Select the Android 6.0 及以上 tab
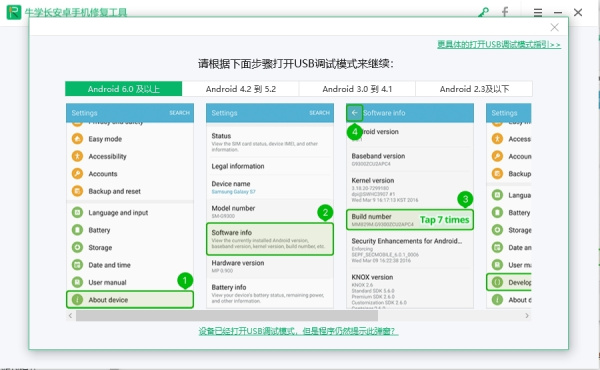The height and width of the screenshot is (370, 600). [124, 89]
